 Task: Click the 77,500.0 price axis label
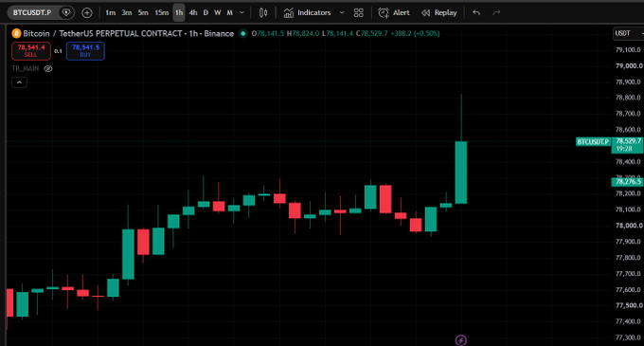629,306
